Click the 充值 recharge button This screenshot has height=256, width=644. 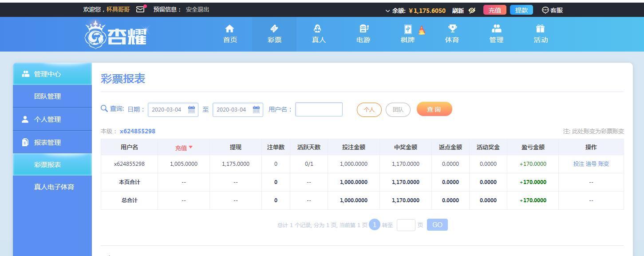494,10
